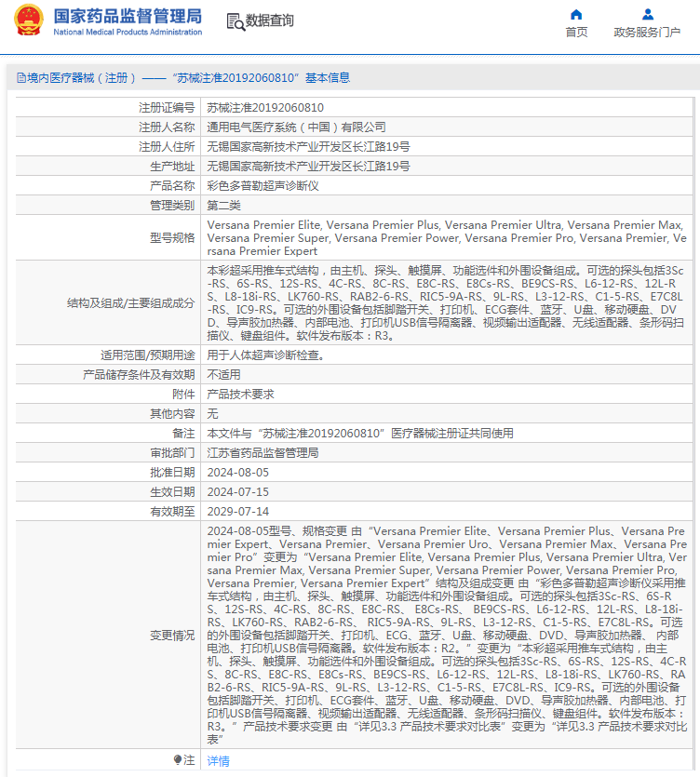Click the 注册证编号 label
This screenshot has height=777, width=700.
167,108
